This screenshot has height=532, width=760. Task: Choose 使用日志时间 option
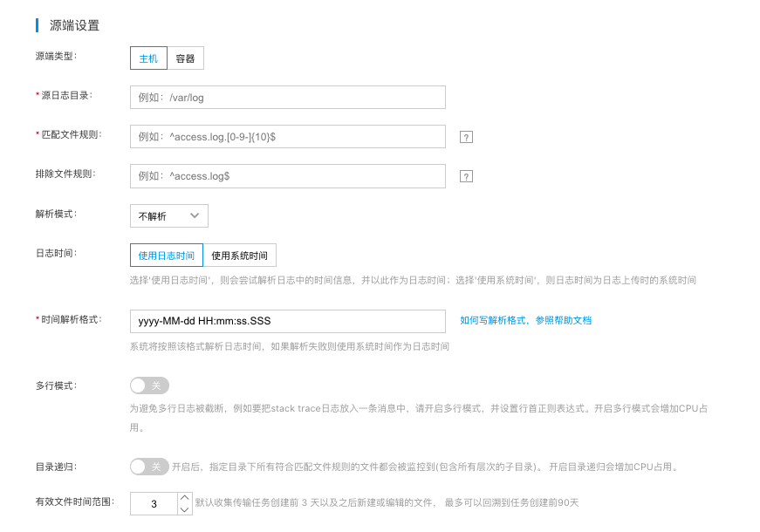coord(167,256)
